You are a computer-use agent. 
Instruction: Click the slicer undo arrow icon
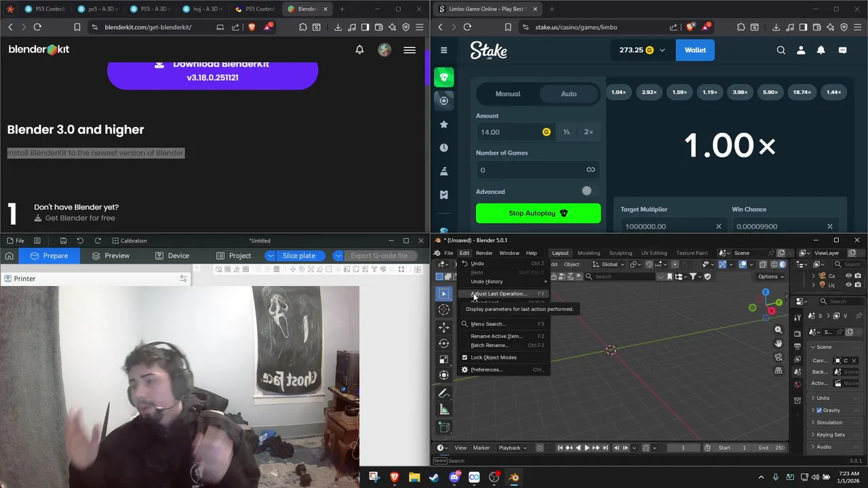[x=80, y=241]
